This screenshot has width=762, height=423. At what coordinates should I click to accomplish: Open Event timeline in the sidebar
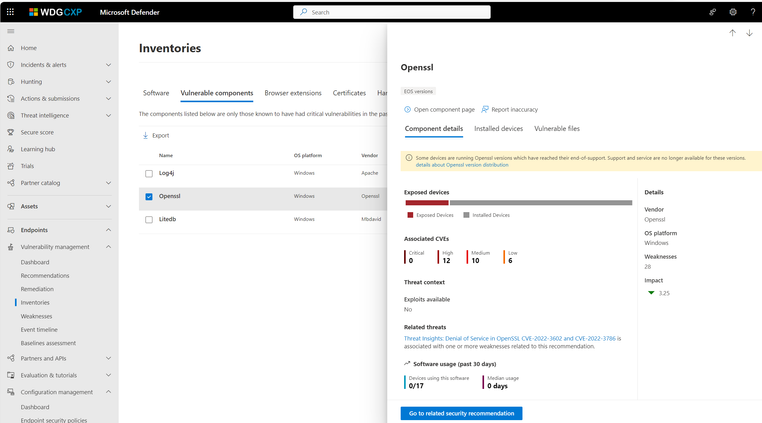click(x=39, y=330)
